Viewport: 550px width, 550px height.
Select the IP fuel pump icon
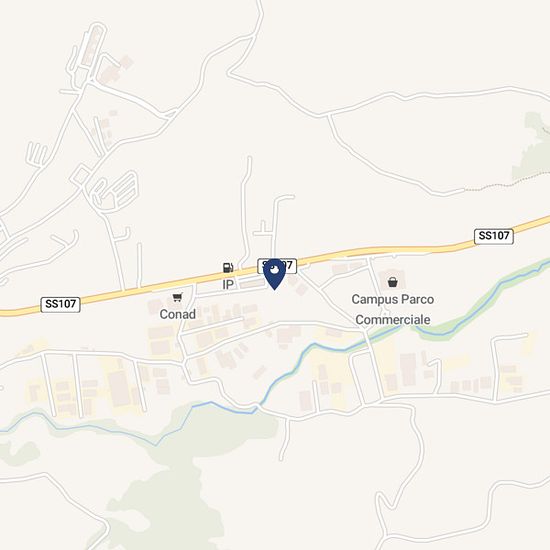tap(228, 268)
